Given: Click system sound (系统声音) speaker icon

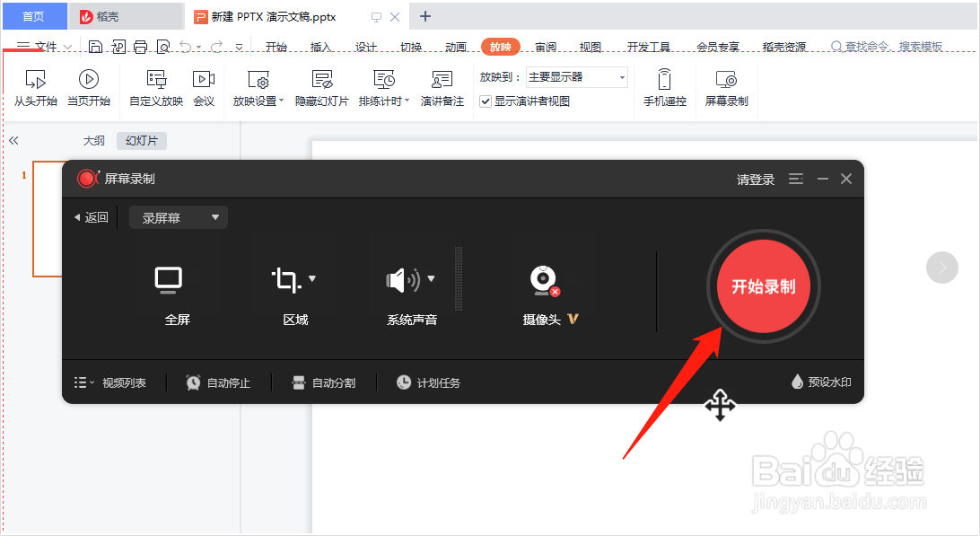Looking at the screenshot, I should (402, 280).
